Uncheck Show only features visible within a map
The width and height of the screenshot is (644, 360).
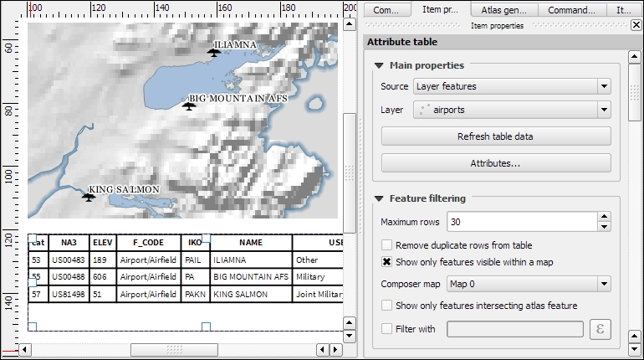[x=386, y=262]
